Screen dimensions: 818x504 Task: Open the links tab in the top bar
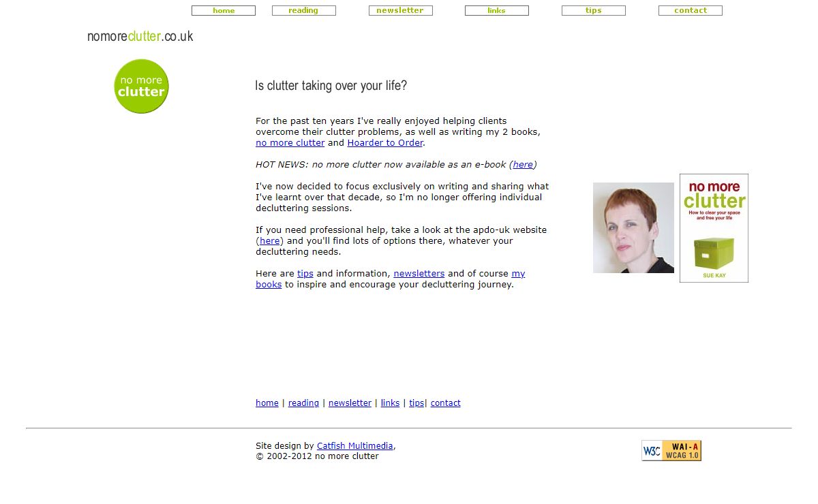coord(496,10)
